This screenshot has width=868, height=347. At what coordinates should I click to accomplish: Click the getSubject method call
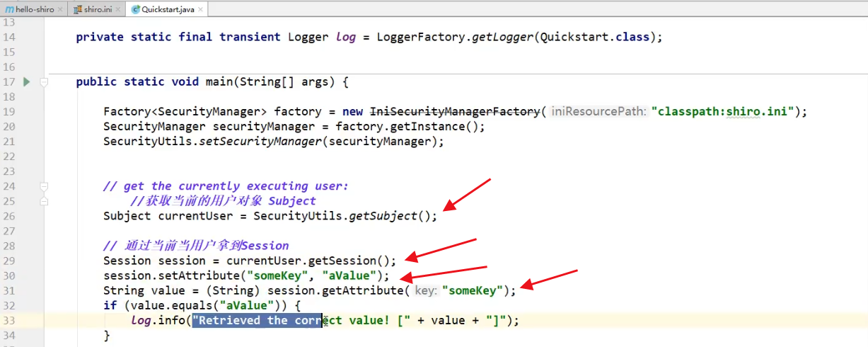[383, 216]
